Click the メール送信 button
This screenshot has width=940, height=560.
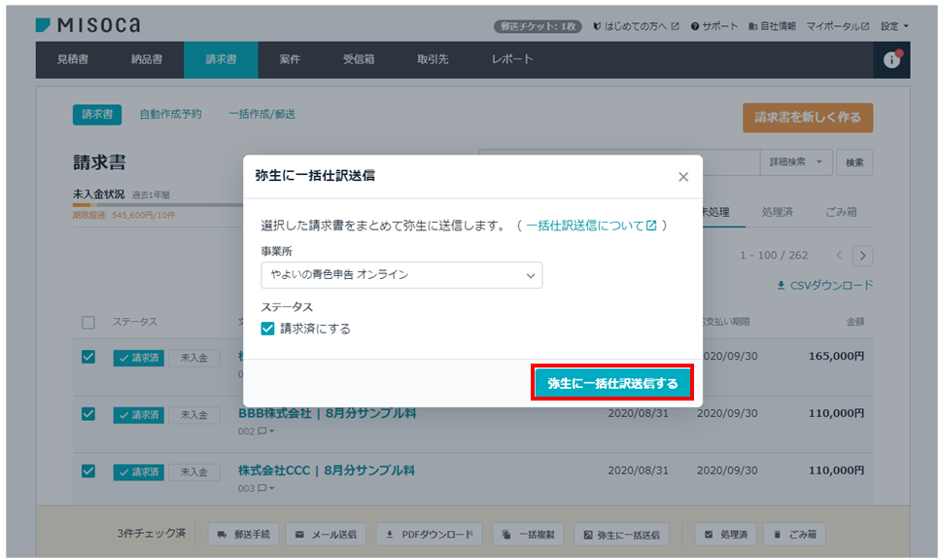click(x=326, y=534)
